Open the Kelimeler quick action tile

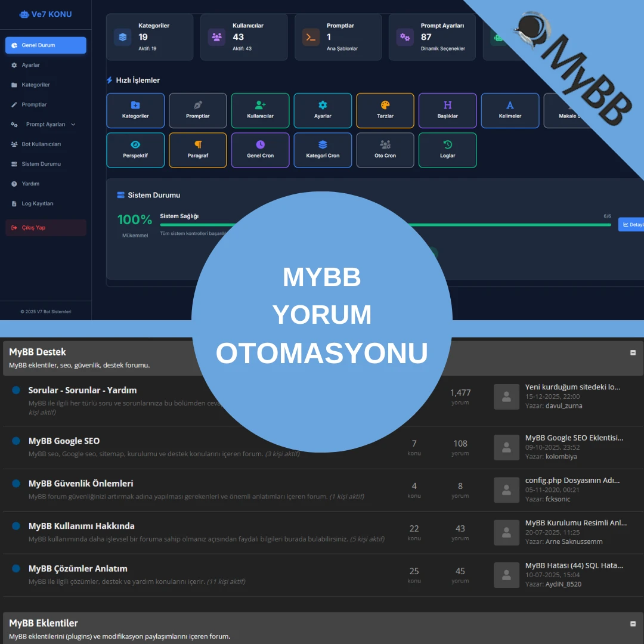tap(510, 110)
